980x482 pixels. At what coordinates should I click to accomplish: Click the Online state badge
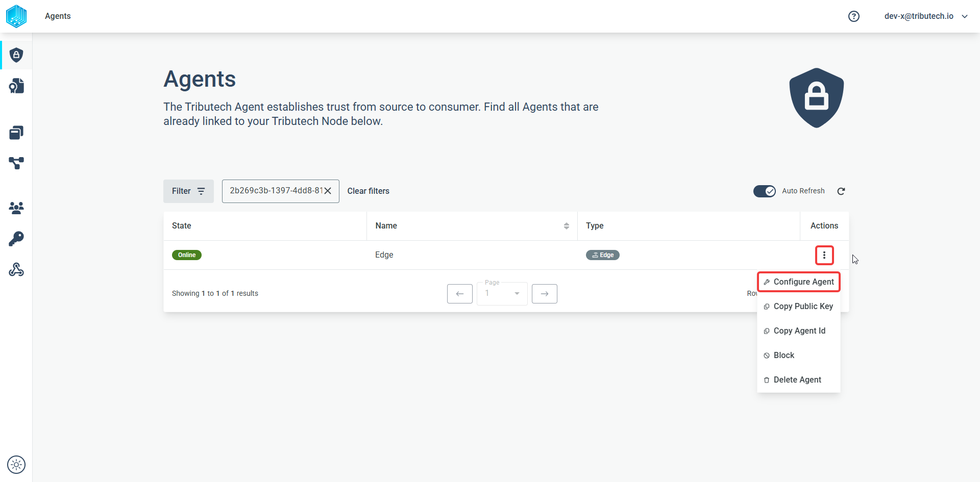pyautogui.click(x=187, y=255)
